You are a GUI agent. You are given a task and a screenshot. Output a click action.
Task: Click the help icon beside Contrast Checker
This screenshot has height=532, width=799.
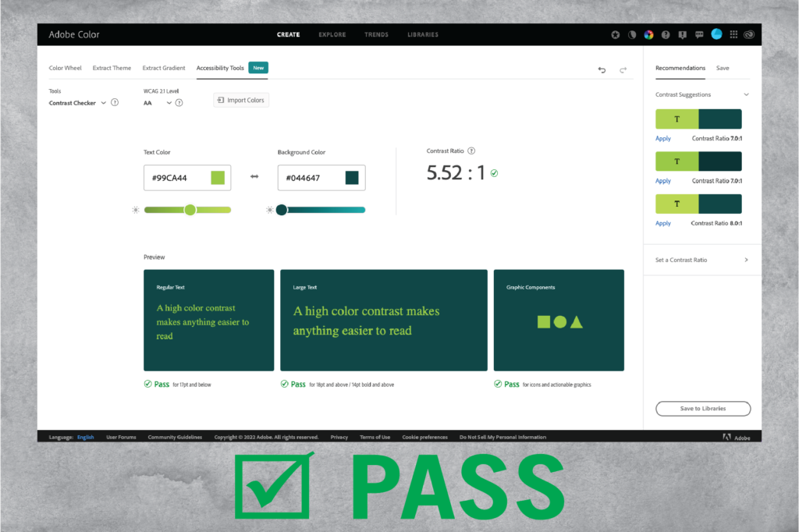(x=115, y=102)
